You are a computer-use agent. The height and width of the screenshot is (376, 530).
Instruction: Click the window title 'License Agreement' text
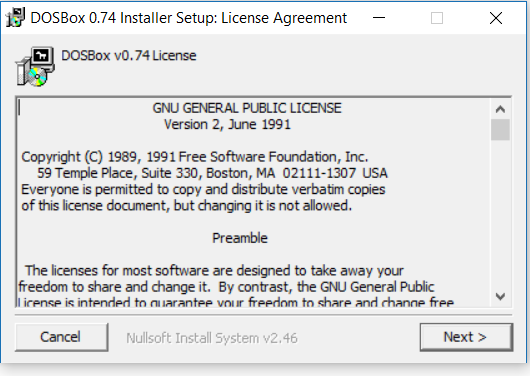pos(284,18)
